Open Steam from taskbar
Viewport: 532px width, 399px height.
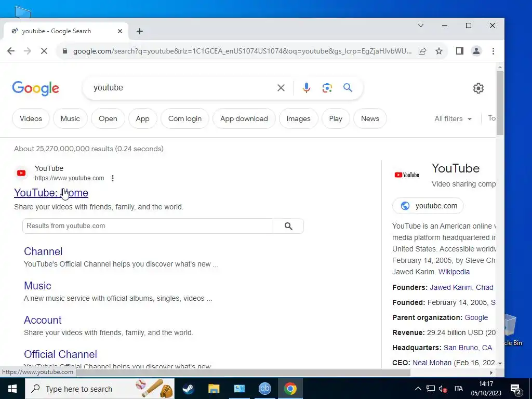click(x=188, y=389)
